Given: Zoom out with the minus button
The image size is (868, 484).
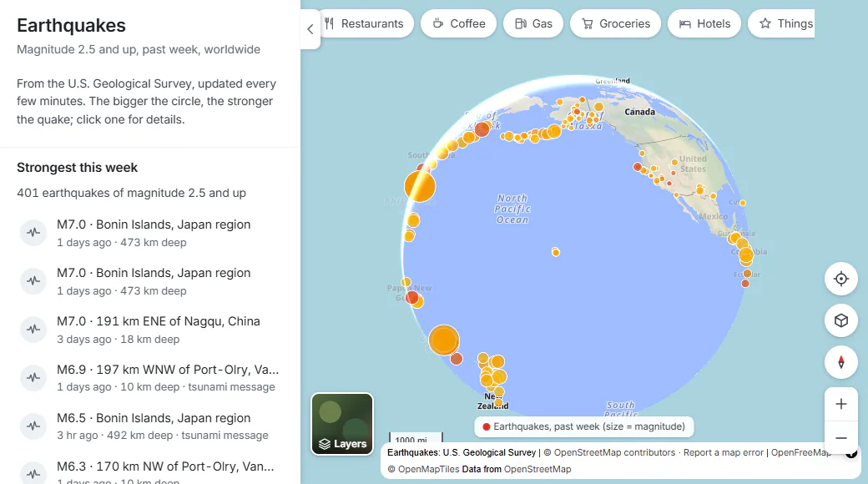Looking at the screenshot, I should (x=841, y=437).
